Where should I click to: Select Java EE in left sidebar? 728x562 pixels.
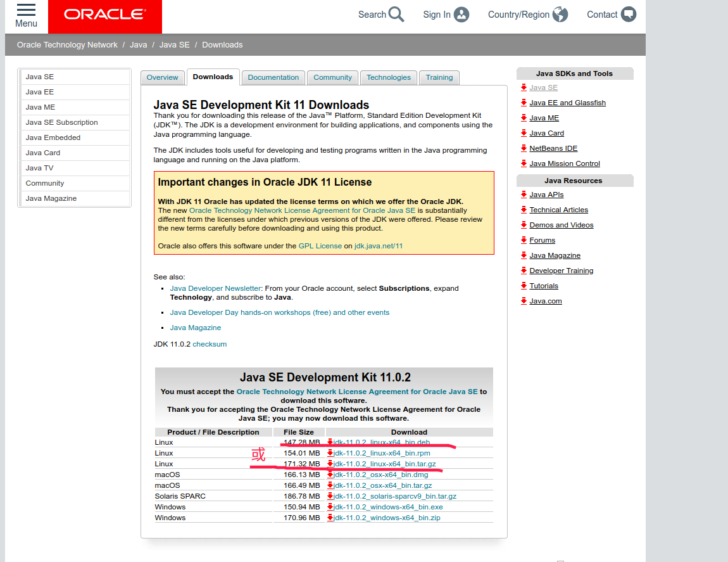point(75,92)
